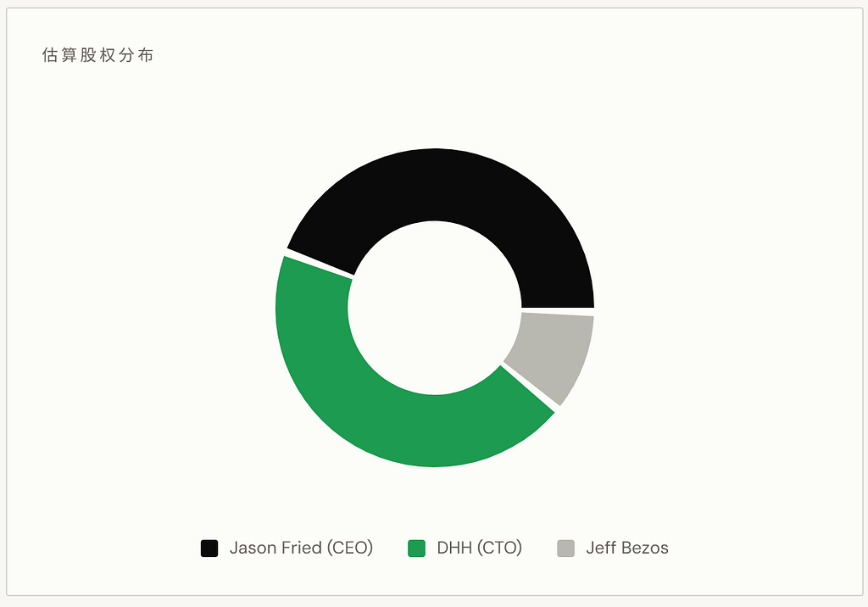Click the word "Bezos" in the legend

pyautogui.click(x=644, y=549)
